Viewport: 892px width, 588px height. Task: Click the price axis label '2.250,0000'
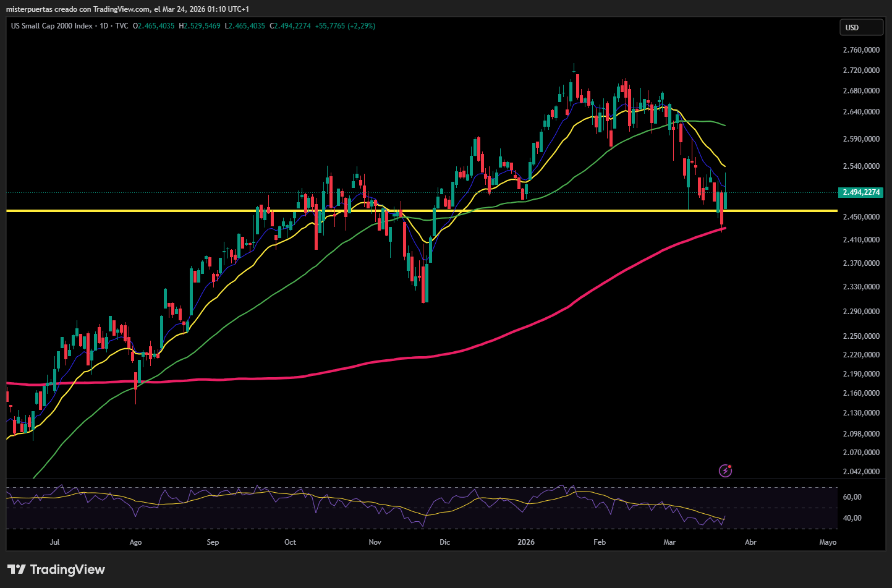861,336
